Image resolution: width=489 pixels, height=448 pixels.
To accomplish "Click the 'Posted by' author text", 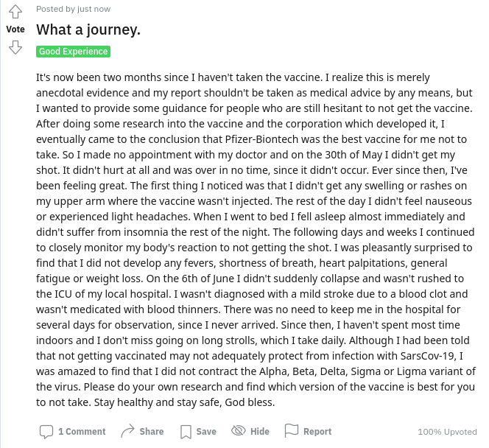I will point(55,9).
